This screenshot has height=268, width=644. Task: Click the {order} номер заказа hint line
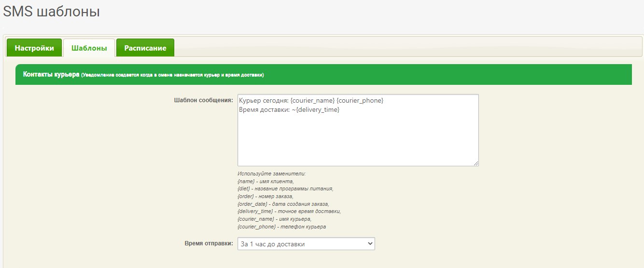[265, 196]
